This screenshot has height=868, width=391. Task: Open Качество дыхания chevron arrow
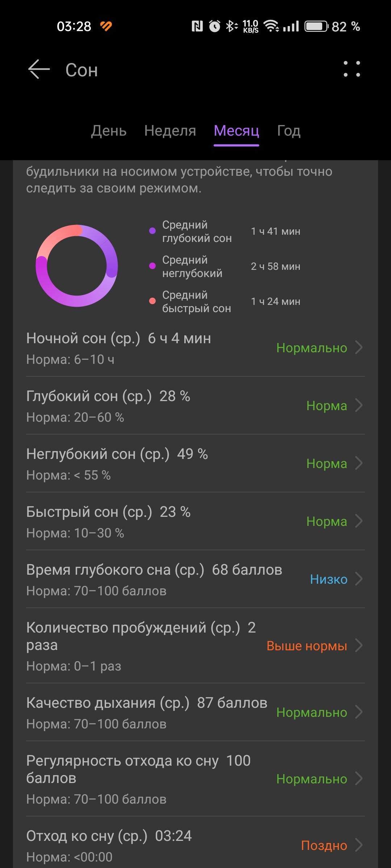(x=359, y=712)
